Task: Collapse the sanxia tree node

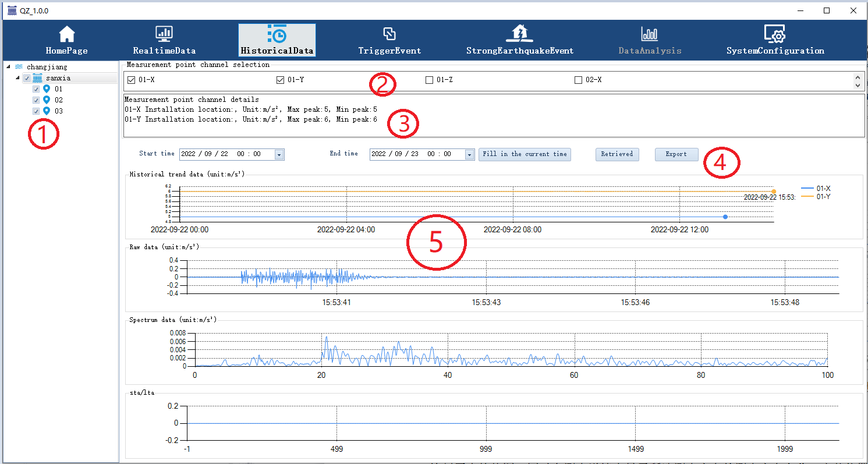Action: point(17,78)
